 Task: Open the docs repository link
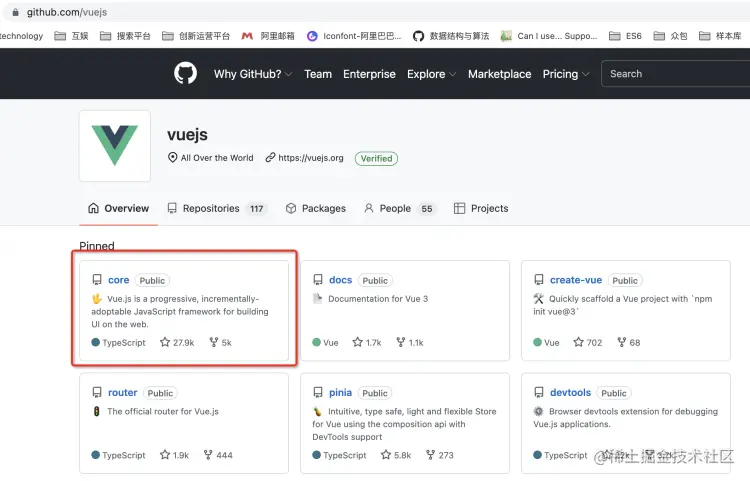(x=340, y=280)
